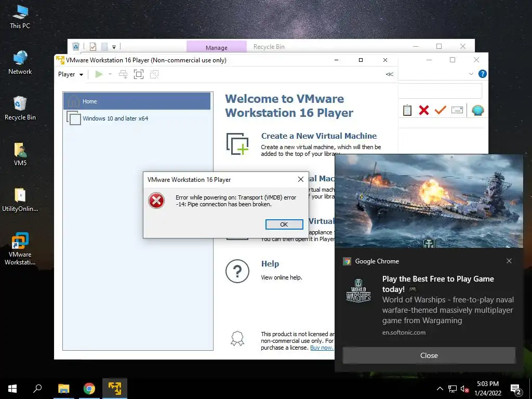The width and height of the screenshot is (532, 399).
Task: Show hidden tray icons chevron
Action: [440, 389]
